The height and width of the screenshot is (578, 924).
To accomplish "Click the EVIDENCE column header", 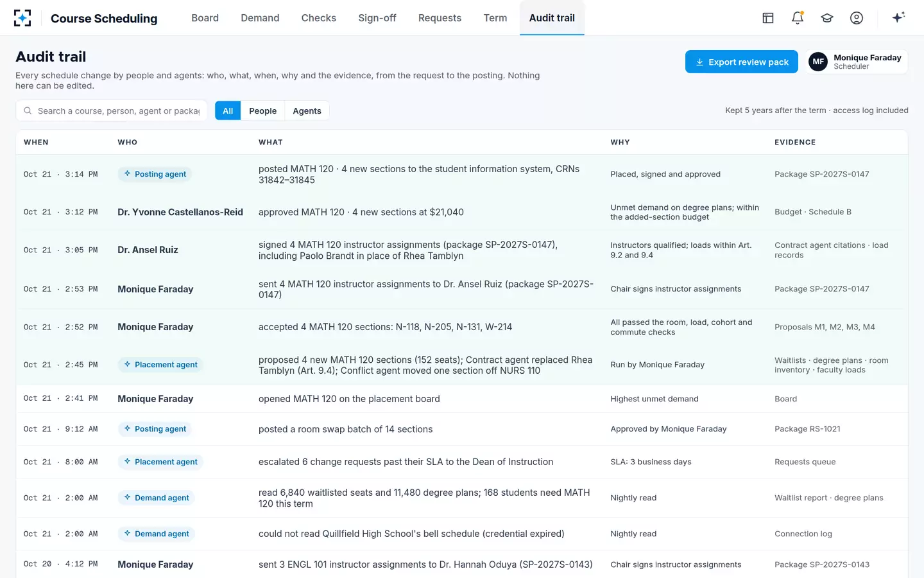I will click(795, 143).
